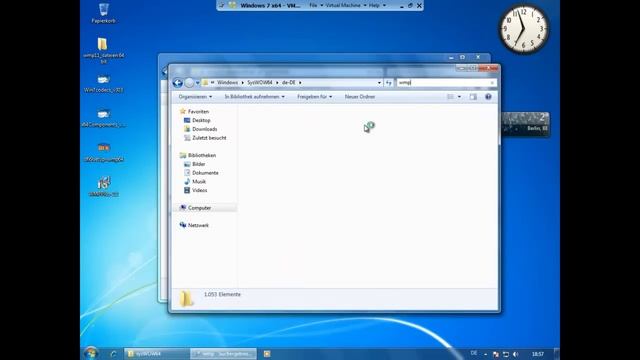The image size is (640, 360).
Task: Click the folder icon in details pane
Action: pyautogui.click(x=187, y=299)
